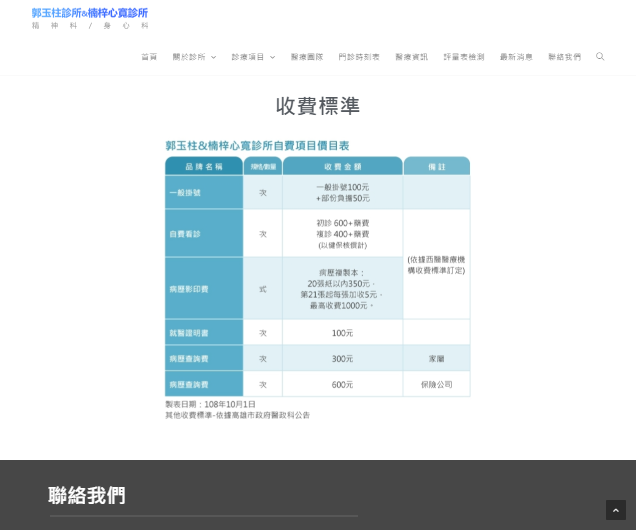This screenshot has height=530, width=636.
Task: Click 聯絡我們 in the navigation bar
Action: coord(564,57)
